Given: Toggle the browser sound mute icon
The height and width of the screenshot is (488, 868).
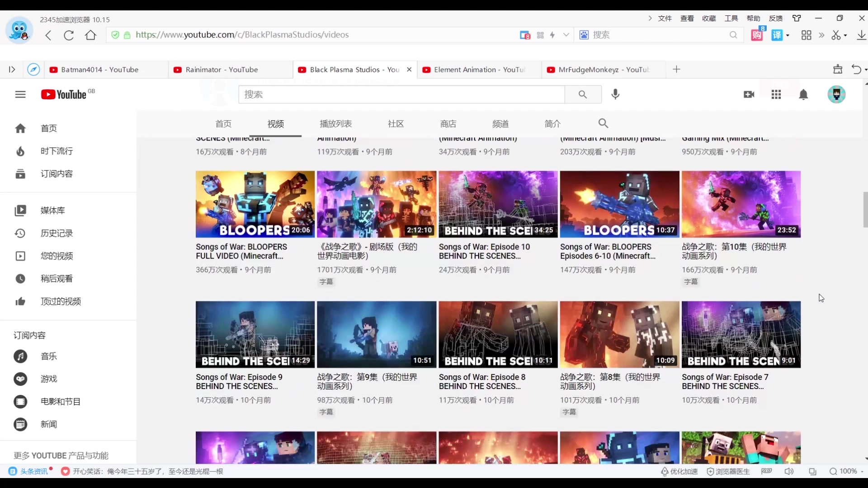Looking at the screenshot, I should [789, 471].
